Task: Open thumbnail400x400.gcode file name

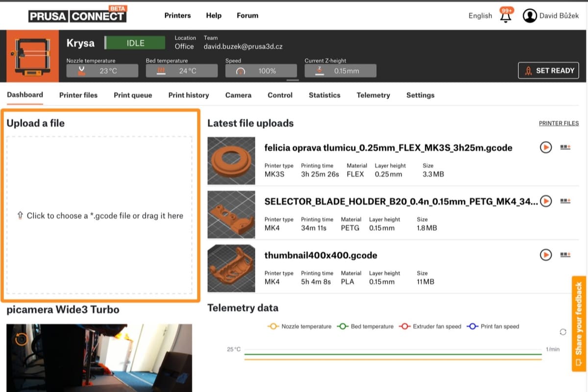Action: [x=320, y=255]
